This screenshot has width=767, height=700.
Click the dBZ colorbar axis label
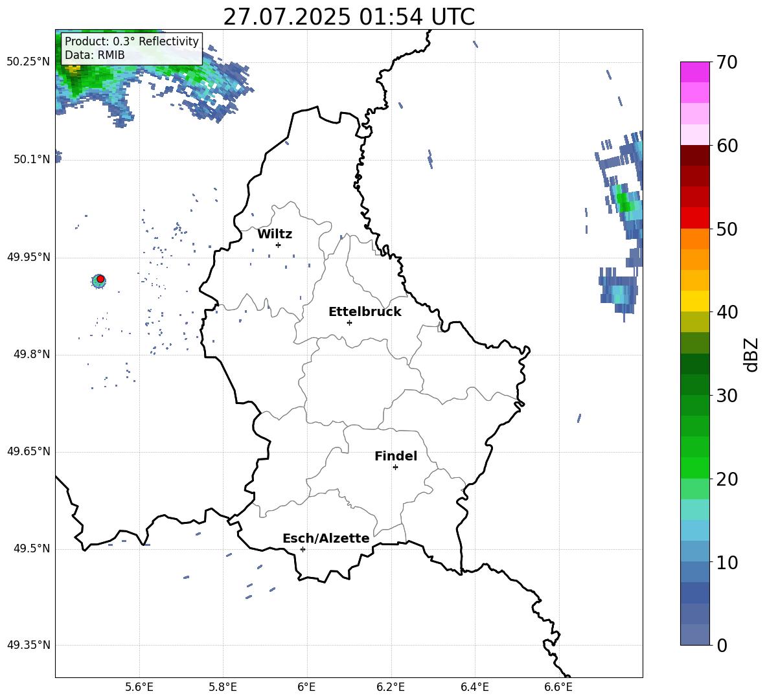751,354
